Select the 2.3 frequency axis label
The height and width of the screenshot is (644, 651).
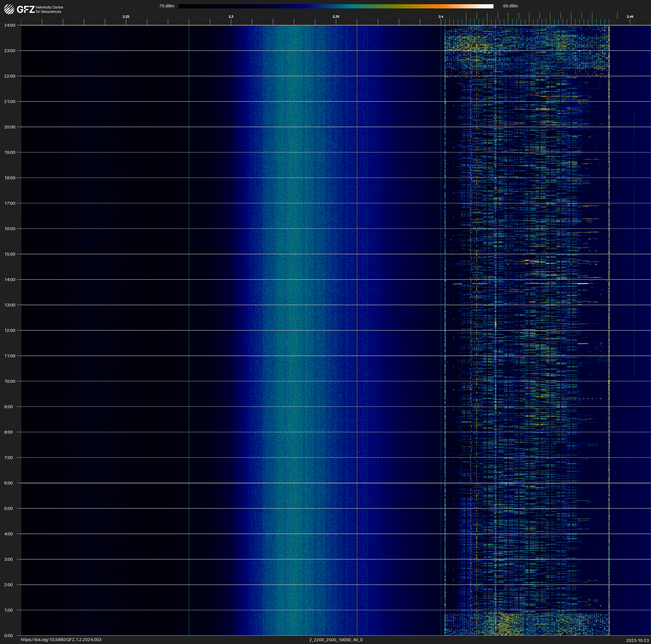(x=231, y=17)
